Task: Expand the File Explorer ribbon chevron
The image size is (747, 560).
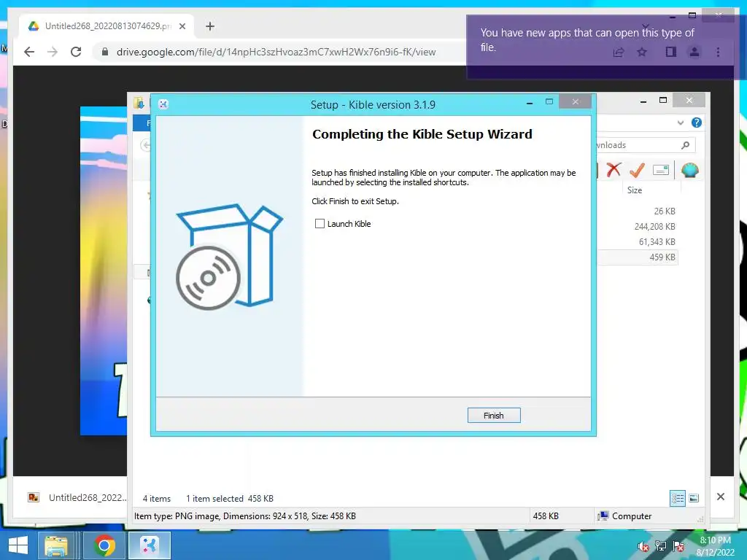Action: [x=681, y=122]
